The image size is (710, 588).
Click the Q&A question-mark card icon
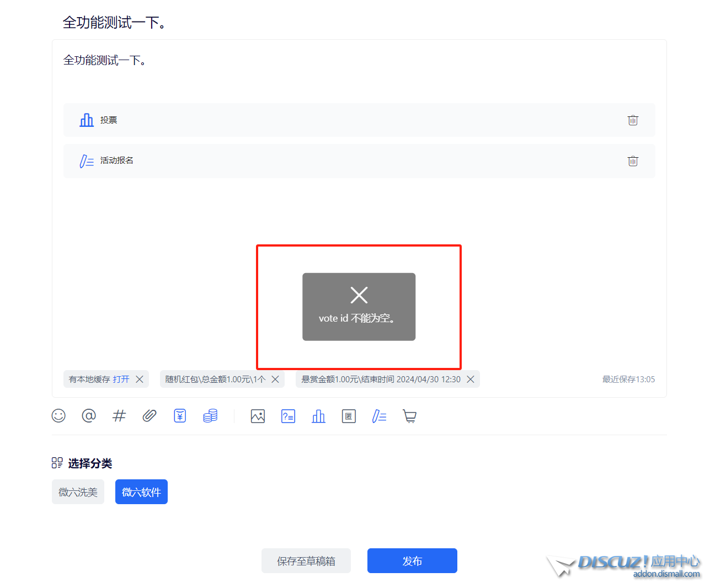(288, 416)
